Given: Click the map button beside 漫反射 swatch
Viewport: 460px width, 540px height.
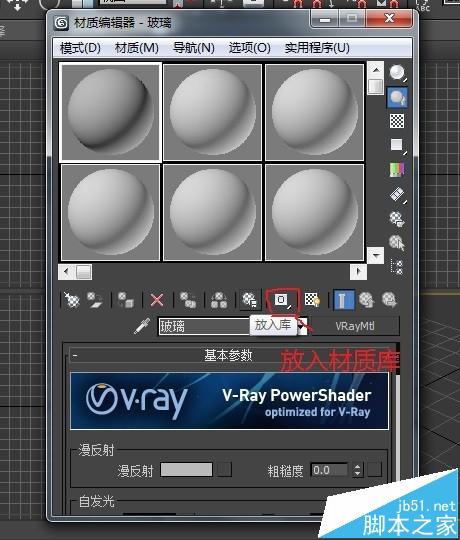Looking at the screenshot, I should click(224, 470).
